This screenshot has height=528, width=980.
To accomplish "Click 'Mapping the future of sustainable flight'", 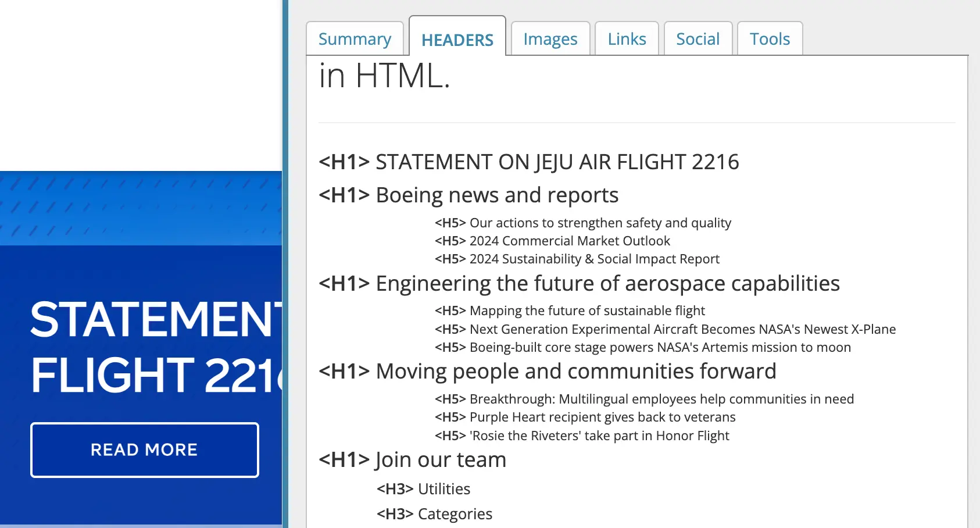I will pos(570,311).
